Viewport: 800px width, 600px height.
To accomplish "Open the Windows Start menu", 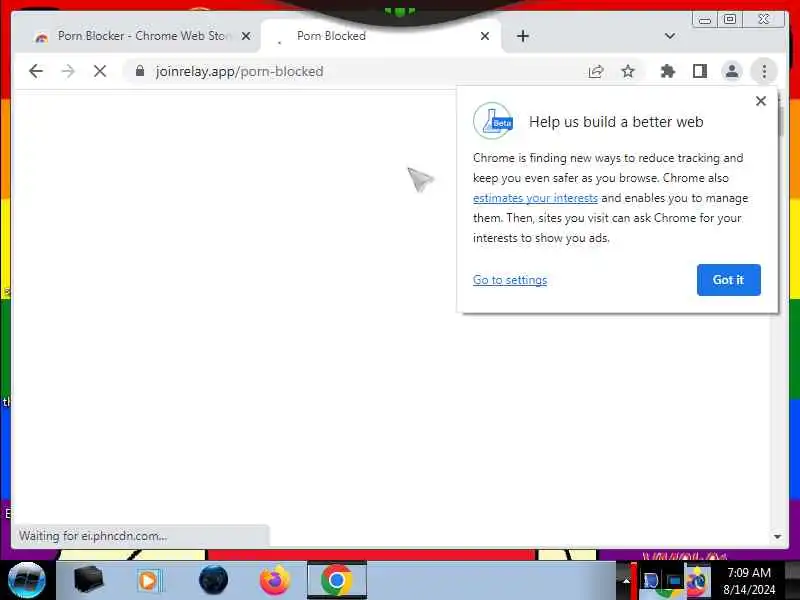I will tap(27, 580).
